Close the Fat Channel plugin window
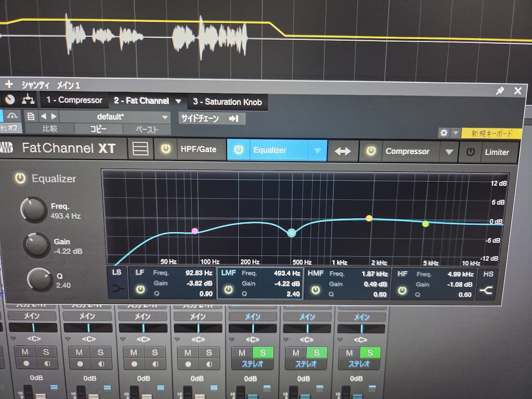This screenshot has height=399, width=532. [x=518, y=91]
